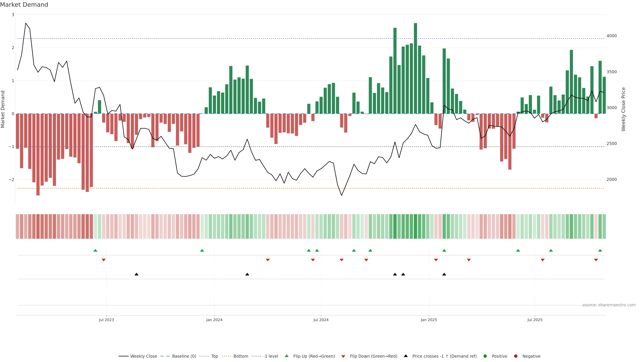Viewport: 644px width, 362px height.
Task: Click the red Flip Down legend triangle
Action: pos(343,356)
